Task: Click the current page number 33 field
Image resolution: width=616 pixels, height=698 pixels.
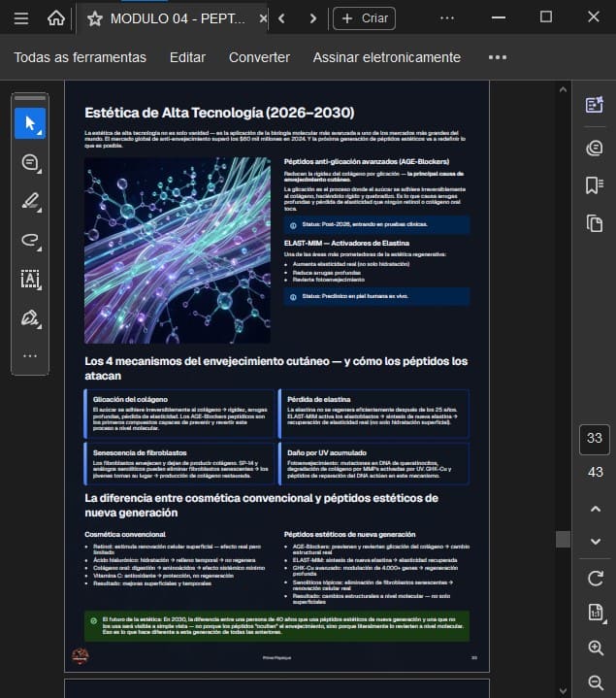Action: (x=595, y=439)
